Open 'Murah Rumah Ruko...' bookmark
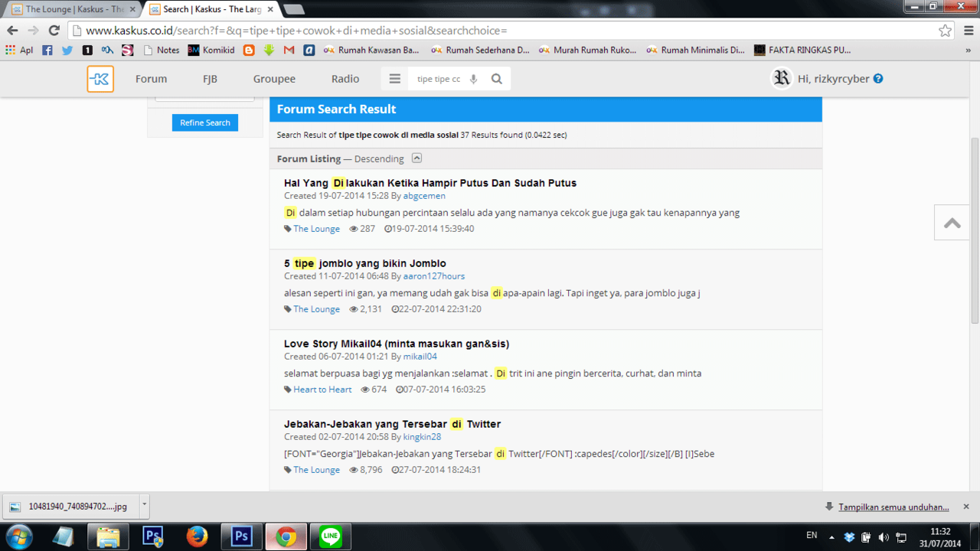The image size is (980, 551). (587, 50)
